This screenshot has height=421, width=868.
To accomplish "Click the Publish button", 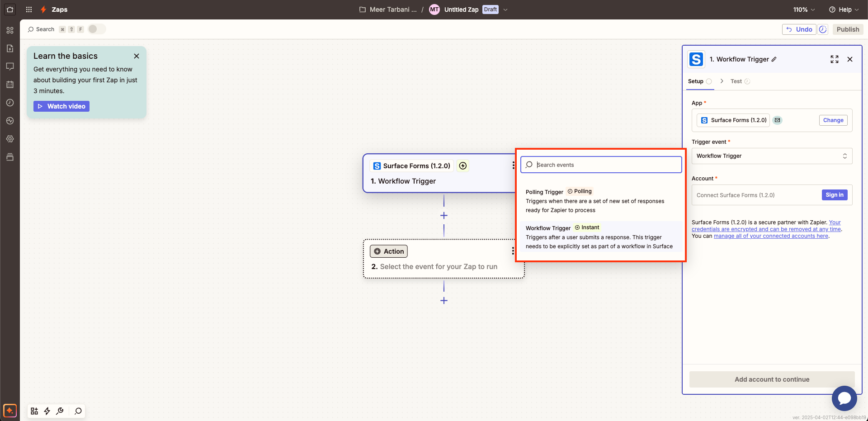I will [848, 29].
